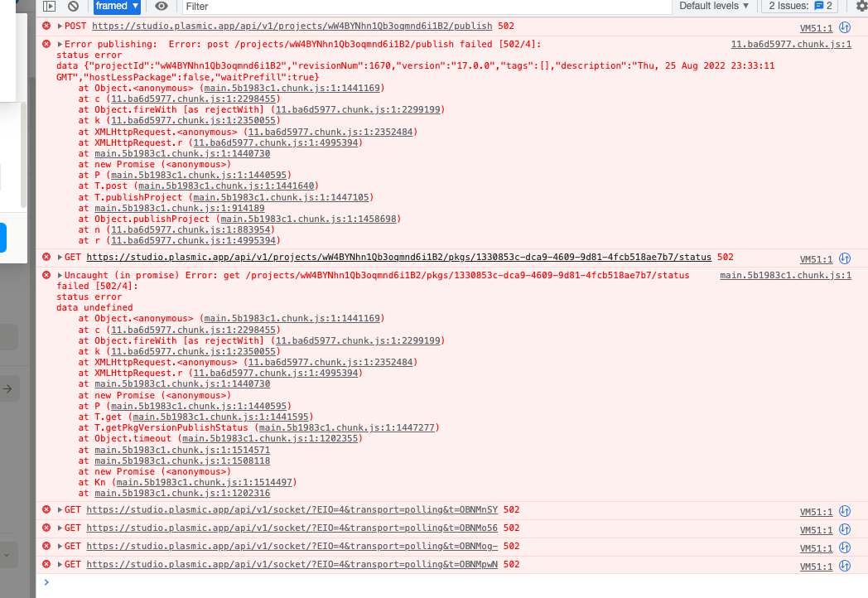Expand the 'Error publishing' message
Viewport: 868px width, 598px height.
[x=60, y=45]
